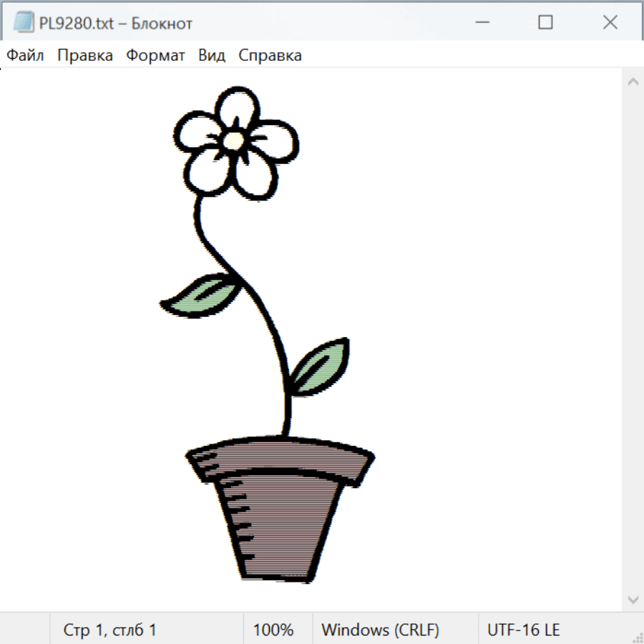Open the Файл menu
Screen dimensions: 644x644
pyautogui.click(x=25, y=56)
